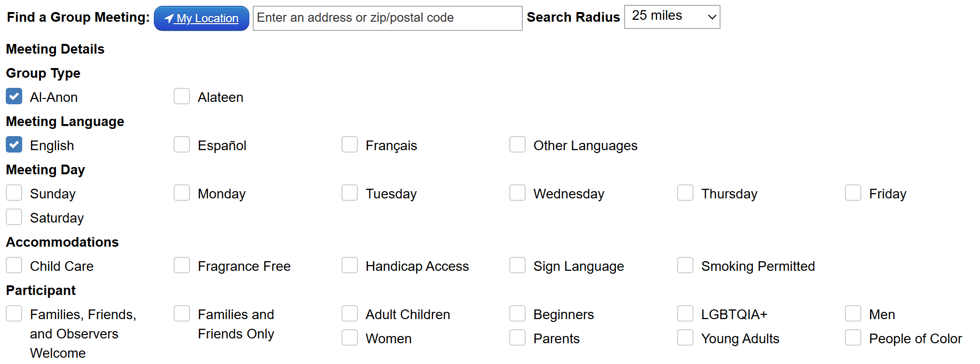Check the People of Color option
Image resolution: width=980 pixels, height=364 pixels.
click(853, 338)
